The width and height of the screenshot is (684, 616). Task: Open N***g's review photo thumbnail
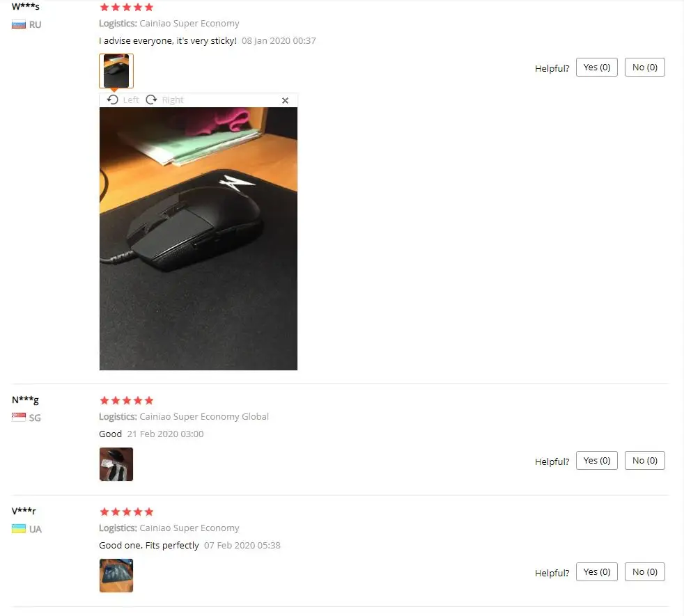[116, 464]
